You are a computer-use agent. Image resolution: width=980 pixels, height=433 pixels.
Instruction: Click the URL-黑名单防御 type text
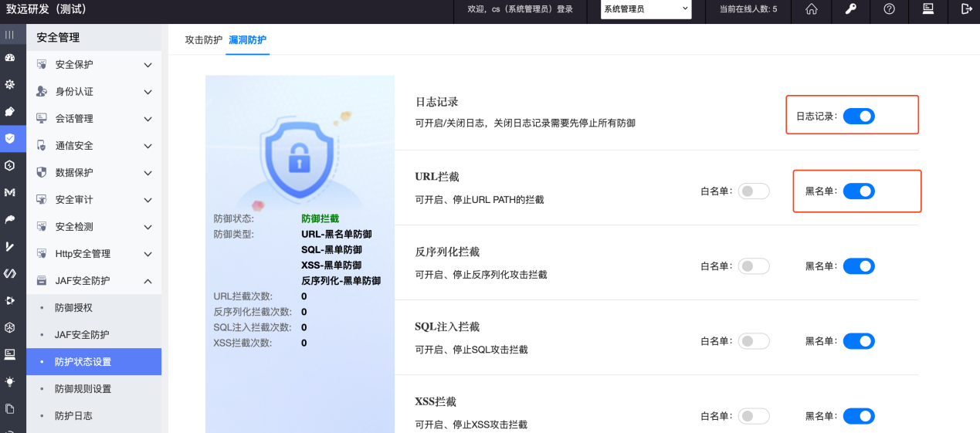tap(336, 235)
